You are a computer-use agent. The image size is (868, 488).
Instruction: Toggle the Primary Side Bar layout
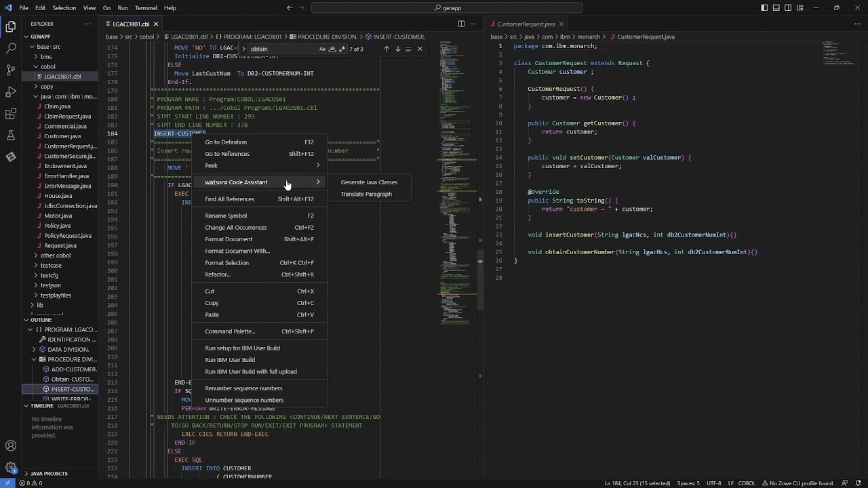[x=764, y=8]
